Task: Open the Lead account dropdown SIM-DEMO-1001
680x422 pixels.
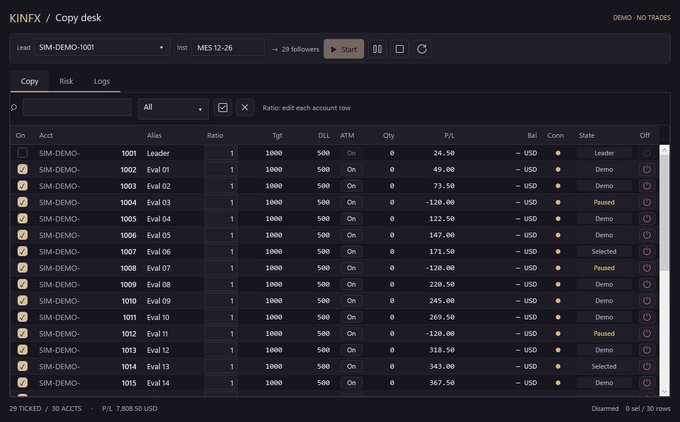Action: pos(101,48)
